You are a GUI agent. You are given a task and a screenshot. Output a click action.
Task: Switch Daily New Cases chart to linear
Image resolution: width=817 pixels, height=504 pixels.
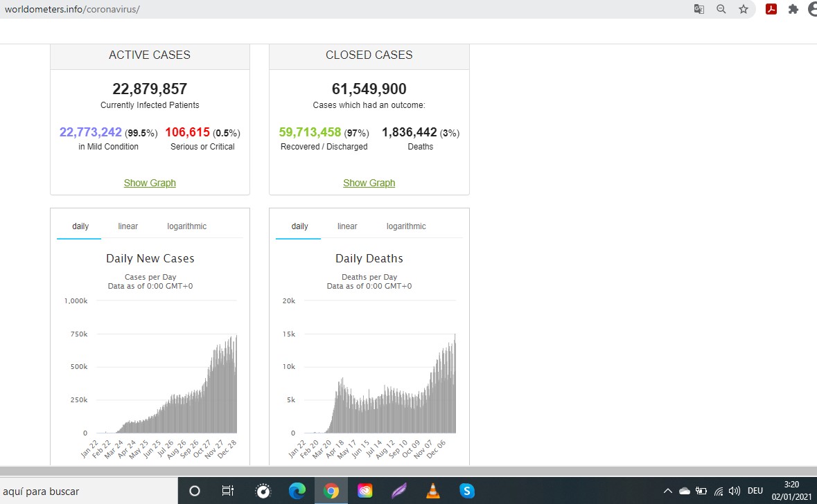pos(128,226)
